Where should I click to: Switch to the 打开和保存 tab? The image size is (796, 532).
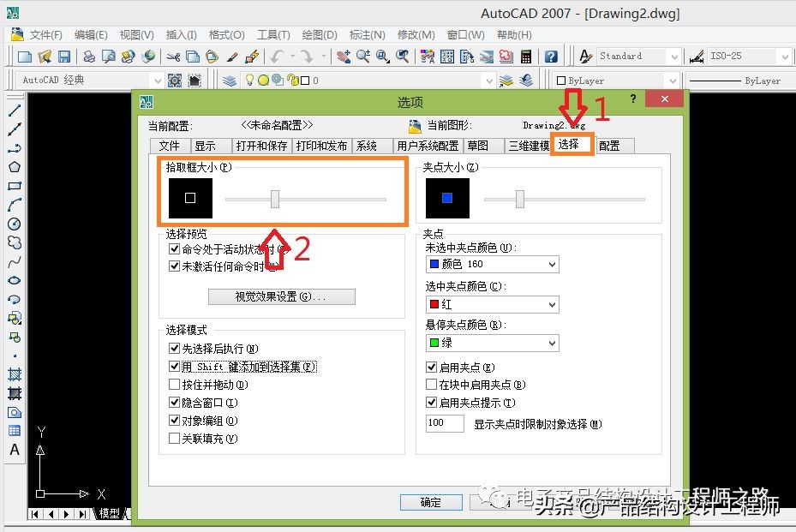click(x=261, y=146)
